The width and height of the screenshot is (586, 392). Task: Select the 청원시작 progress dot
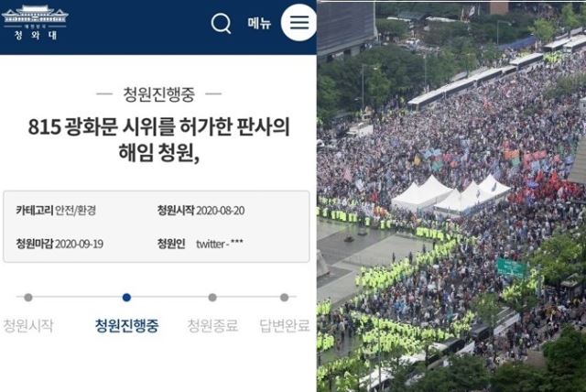(x=28, y=298)
